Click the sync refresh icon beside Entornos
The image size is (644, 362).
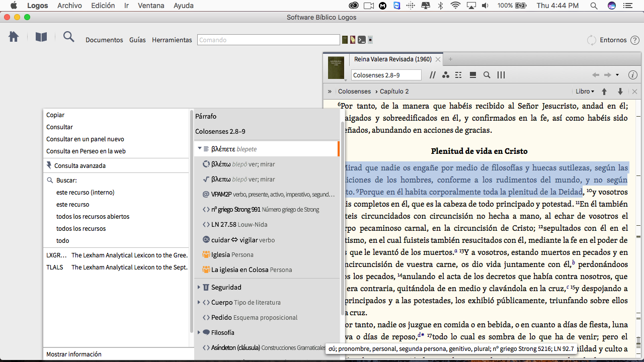[x=592, y=40]
